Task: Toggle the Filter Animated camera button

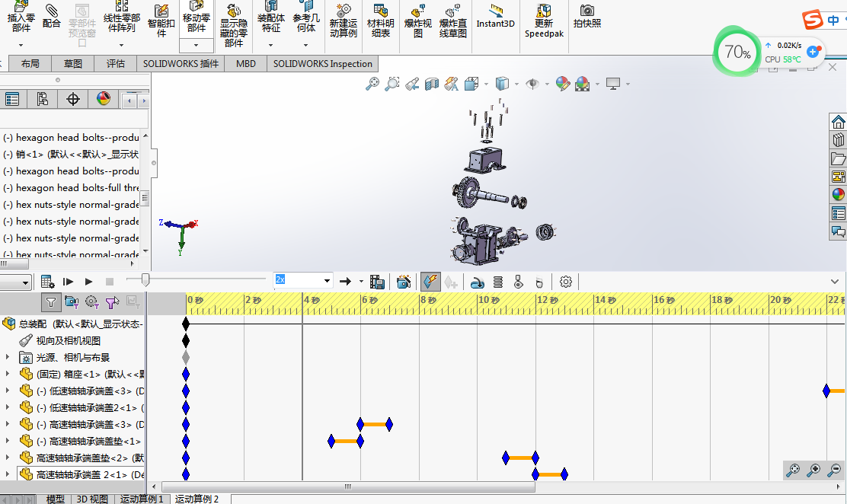Action: 72,302
